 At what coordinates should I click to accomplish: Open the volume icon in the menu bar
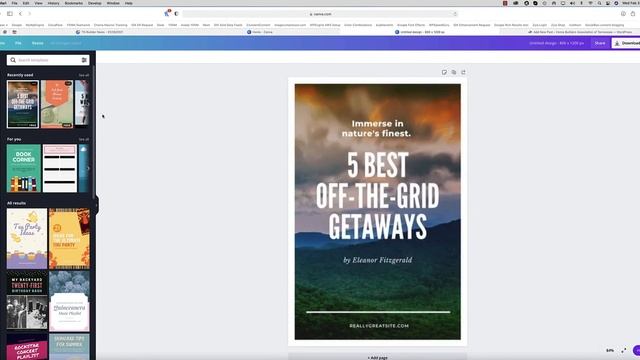572,3
